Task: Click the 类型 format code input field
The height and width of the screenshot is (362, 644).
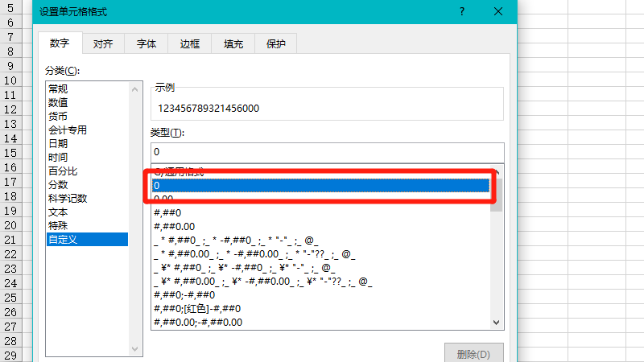Action: click(x=326, y=152)
